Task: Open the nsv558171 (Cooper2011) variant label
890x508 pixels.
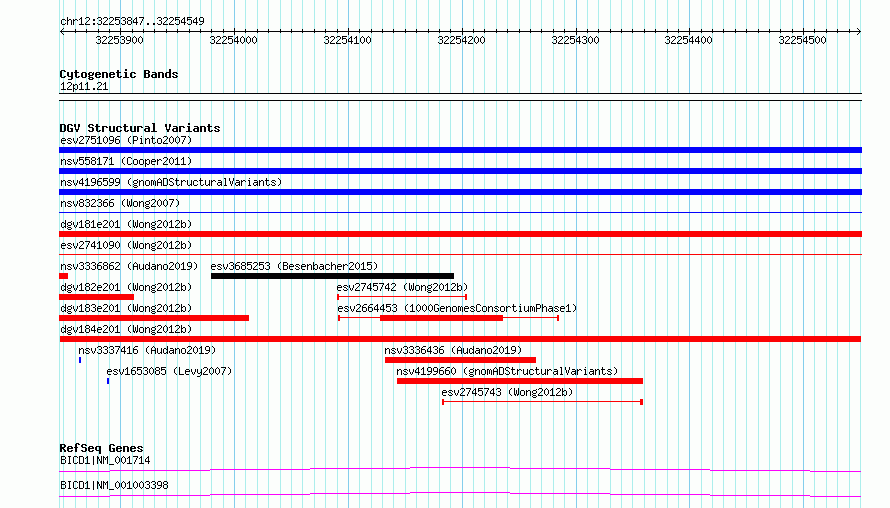Action: pos(126,161)
